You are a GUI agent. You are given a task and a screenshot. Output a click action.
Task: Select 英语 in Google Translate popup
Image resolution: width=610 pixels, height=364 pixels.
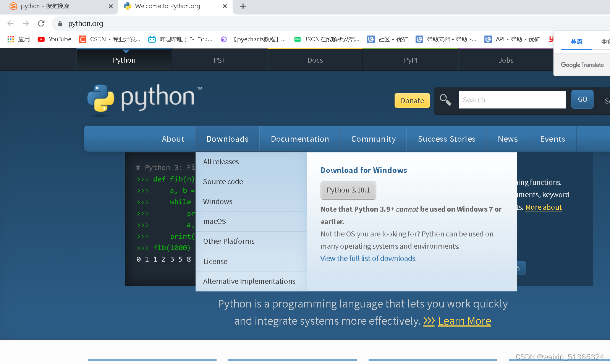(x=576, y=42)
